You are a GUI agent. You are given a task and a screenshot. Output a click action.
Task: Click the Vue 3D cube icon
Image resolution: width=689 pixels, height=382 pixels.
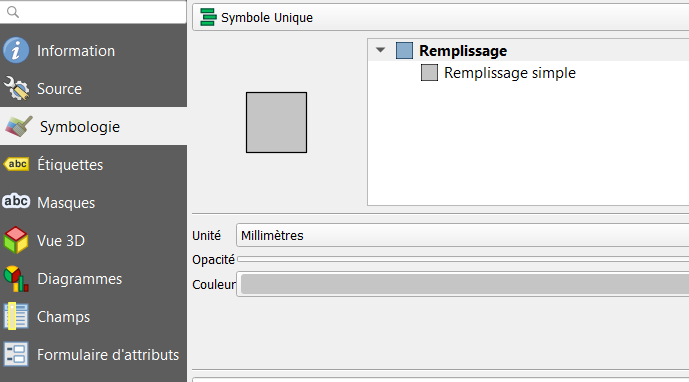click(x=16, y=240)
